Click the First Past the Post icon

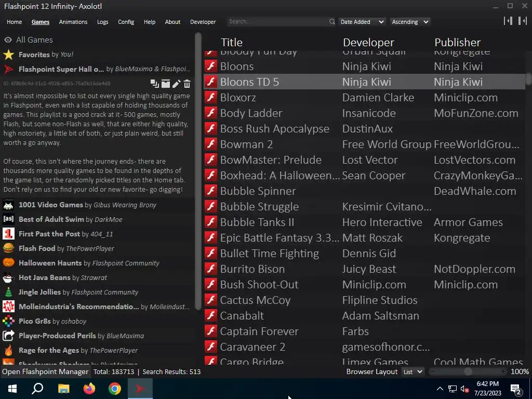[x=8, y=234]
